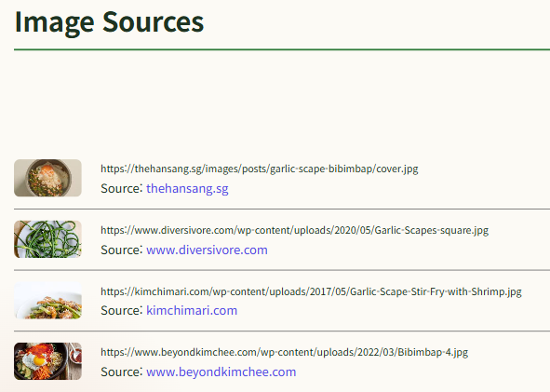Open the thehansang.sg source link

[x=187, y=188]
